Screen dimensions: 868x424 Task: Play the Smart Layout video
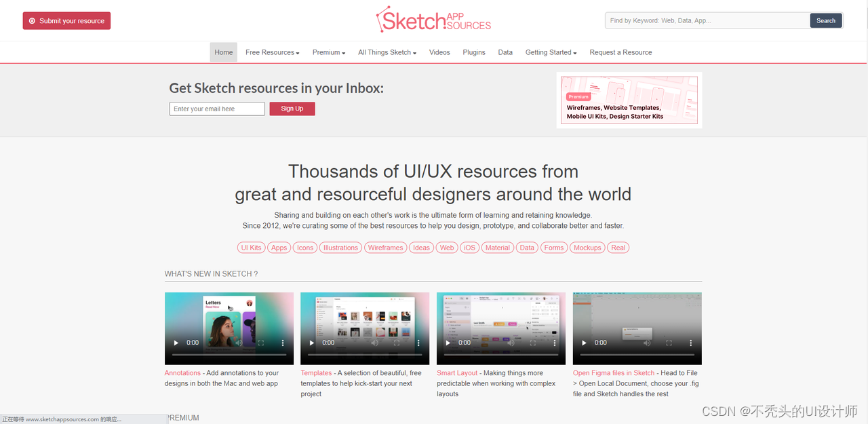(x=448, y=343)
